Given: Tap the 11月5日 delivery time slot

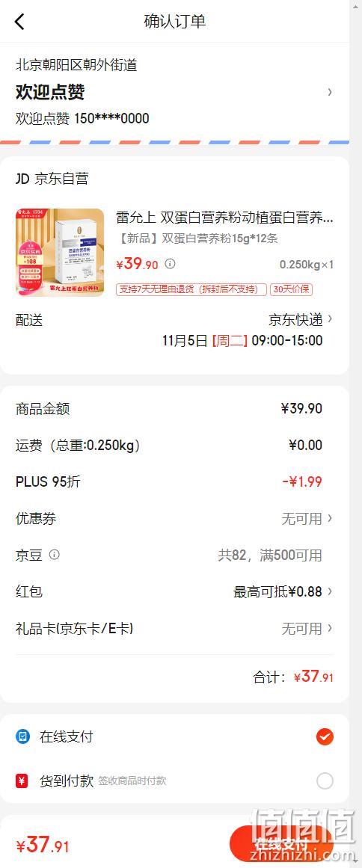Looking at the screenshot, I should pos(242,340).
